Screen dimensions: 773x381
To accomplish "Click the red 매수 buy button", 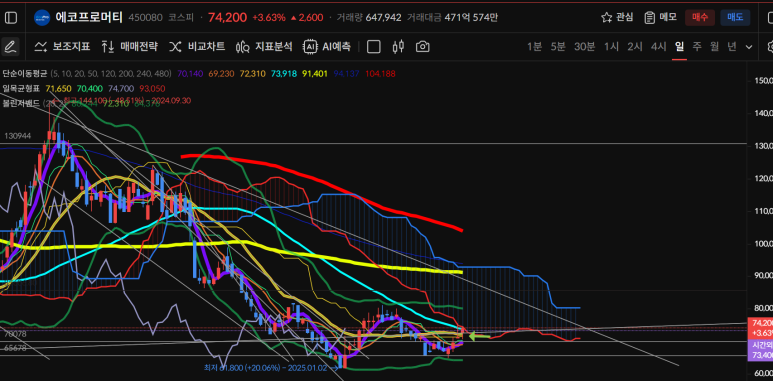I will 700,18.
